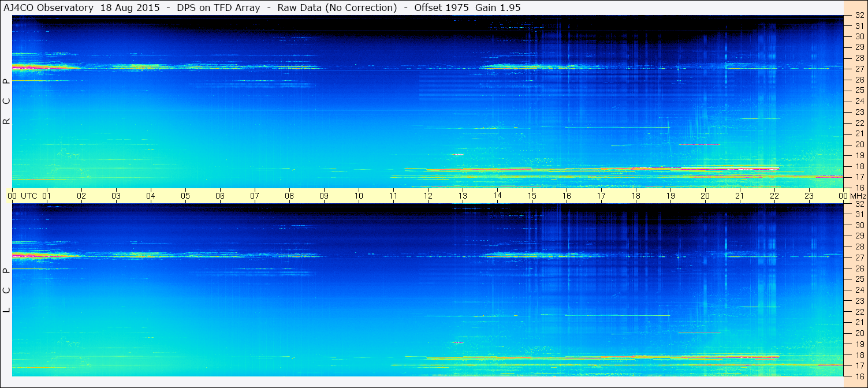868x388 pixels.
Task: Select hour marker 06 on time axis
Action: pos(220,196)
